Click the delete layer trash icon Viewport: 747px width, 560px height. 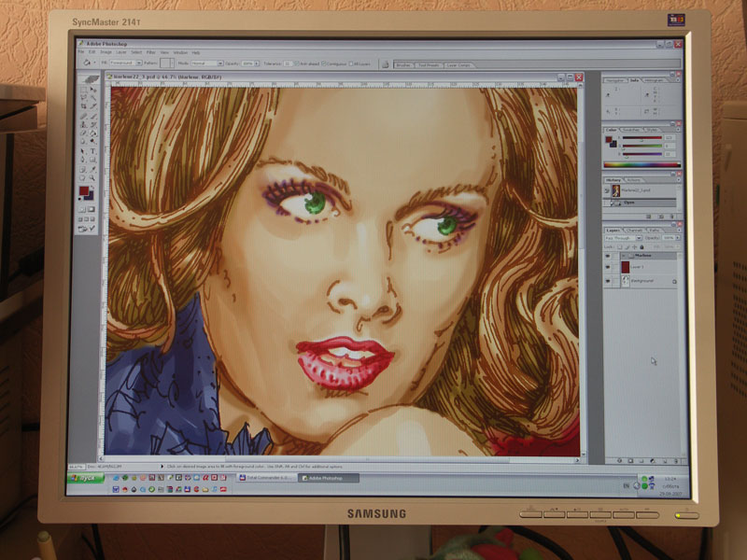coord(676,461)
